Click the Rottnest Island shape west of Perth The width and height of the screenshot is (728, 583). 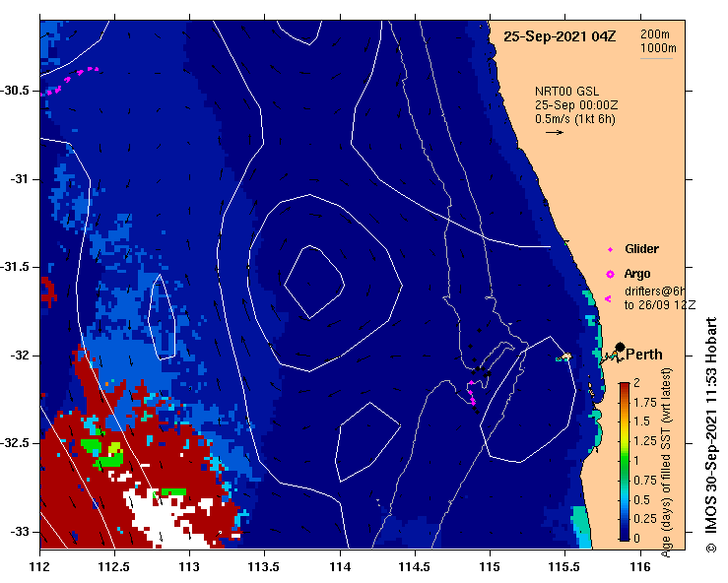tap(563, 356)
